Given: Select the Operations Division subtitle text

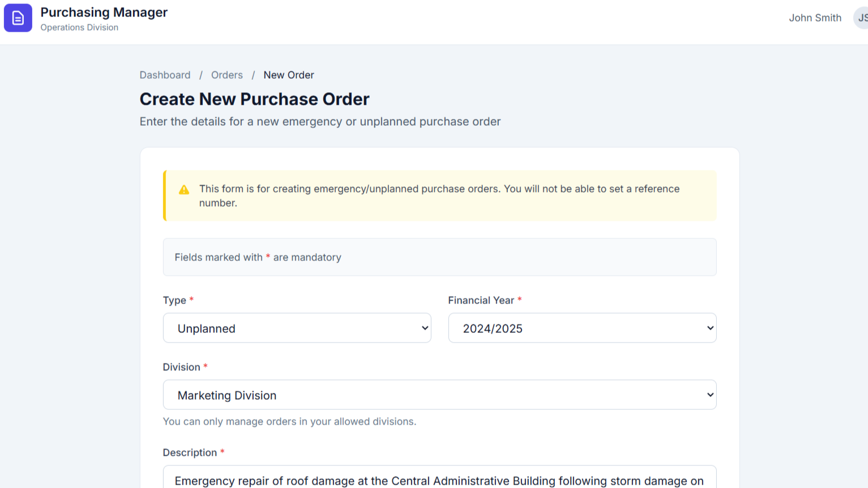Looking at the screenshot, I should pos(79,28).
